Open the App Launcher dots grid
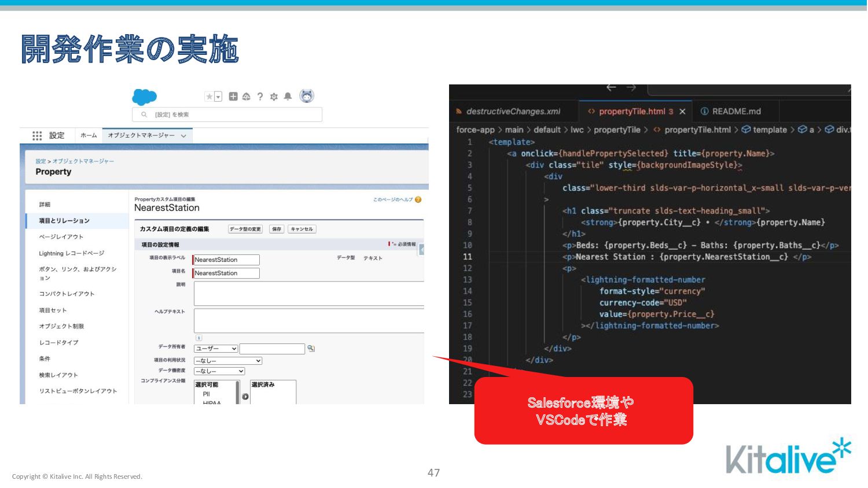Image resolution: width=868 pixels, height=488 pixels. tap(37, 135)
